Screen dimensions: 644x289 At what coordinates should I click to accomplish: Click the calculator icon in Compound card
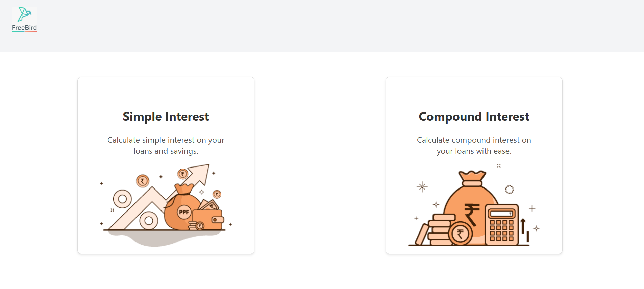[501, 225]
